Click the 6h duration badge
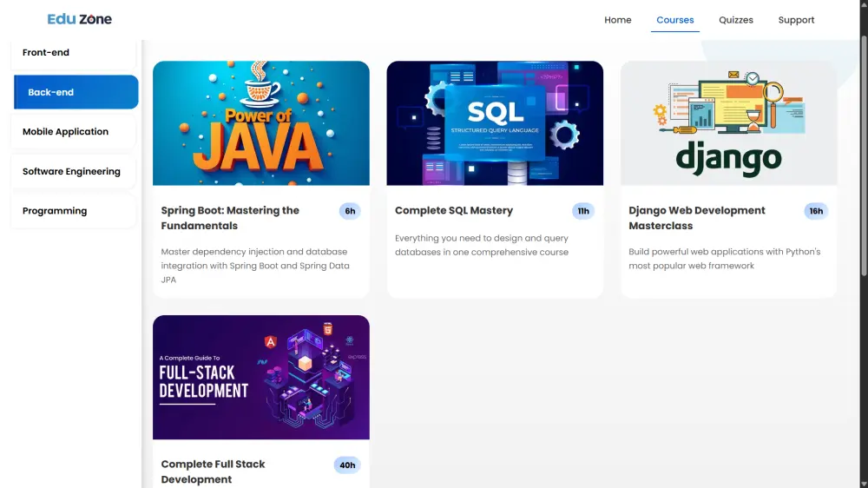This screenshot has width=868, height=488. coord(350,211)
